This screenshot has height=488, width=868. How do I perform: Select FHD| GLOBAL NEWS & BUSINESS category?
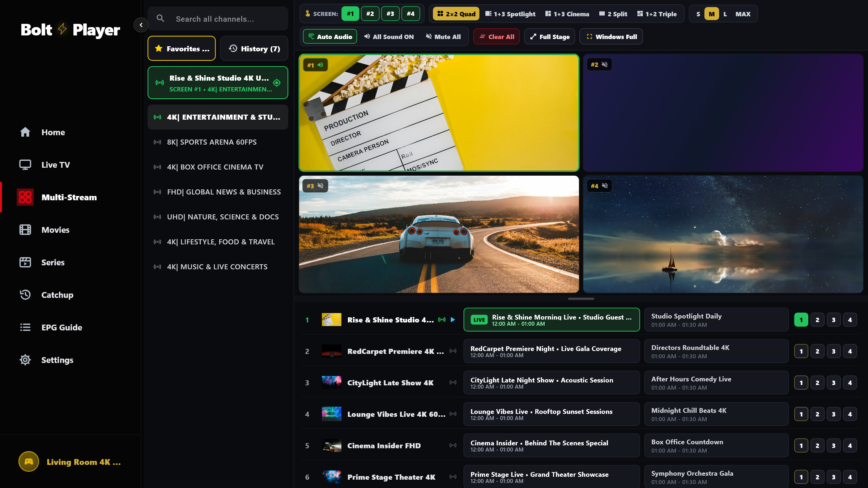tap(218, 192)
